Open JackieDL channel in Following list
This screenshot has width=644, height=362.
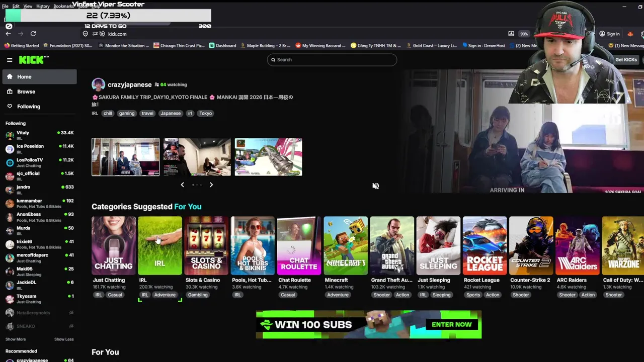click(x=40, y=285)
